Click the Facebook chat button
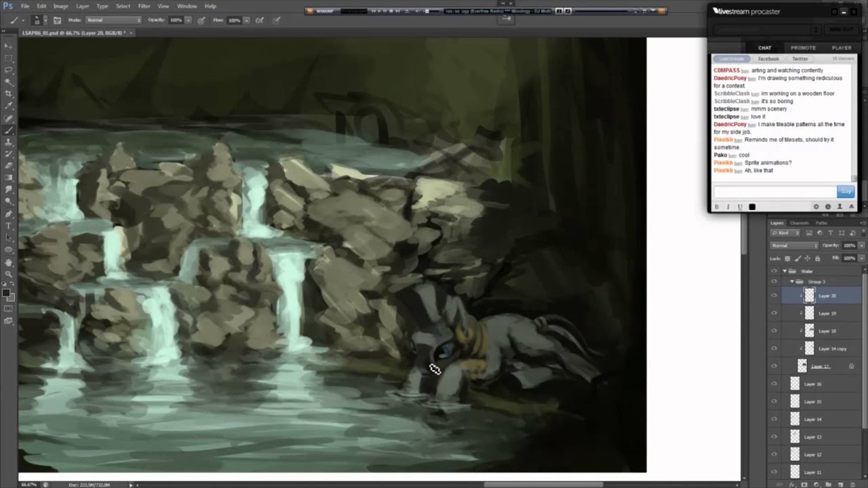Screen dimensions: 868x488 pos(768,59)
